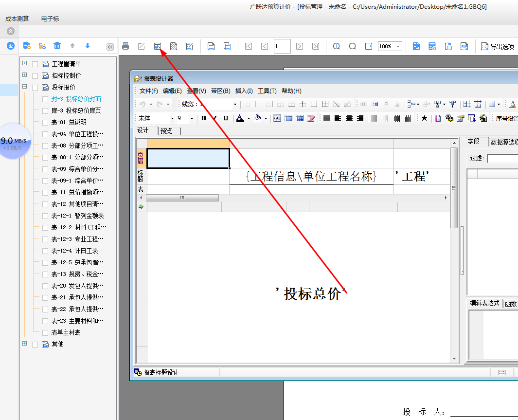
Task: Click the zoom in magnifier icon
Action: (336, 46)
